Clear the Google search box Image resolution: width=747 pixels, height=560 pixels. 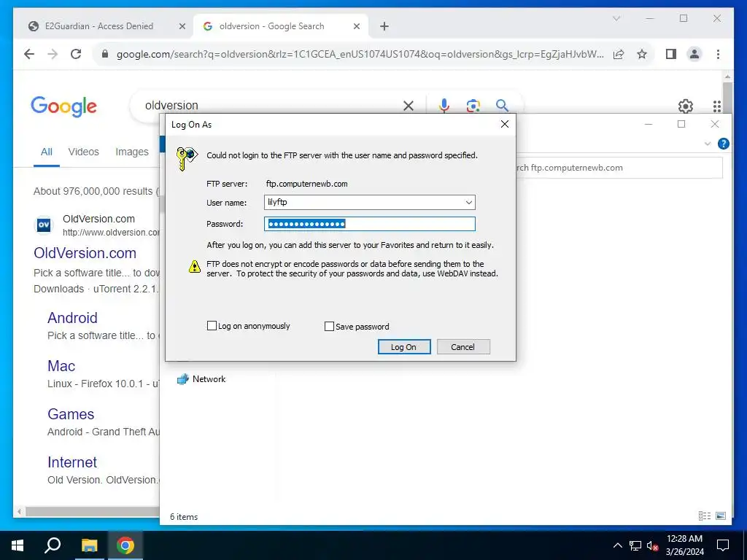(409, 106)
